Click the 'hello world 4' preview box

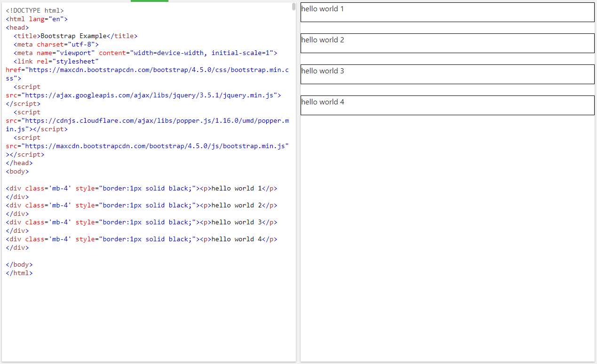click(x=447, y=105)
